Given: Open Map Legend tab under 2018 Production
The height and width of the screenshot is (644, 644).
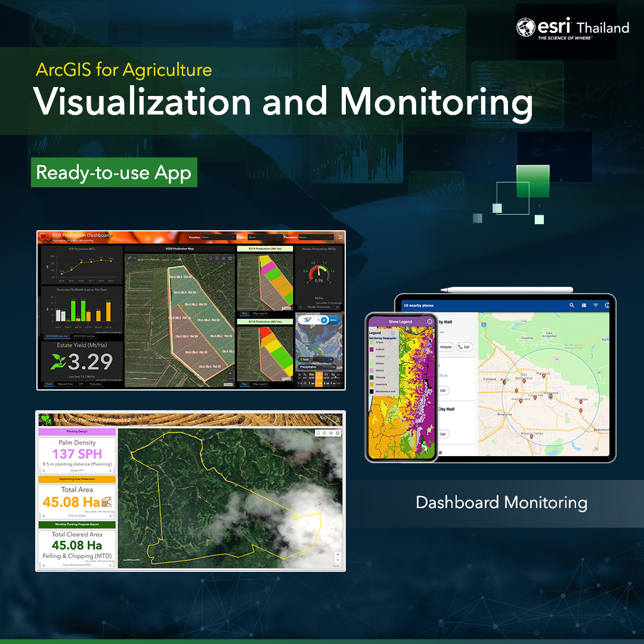Looking at the screenshot, I should pos(260,384).
